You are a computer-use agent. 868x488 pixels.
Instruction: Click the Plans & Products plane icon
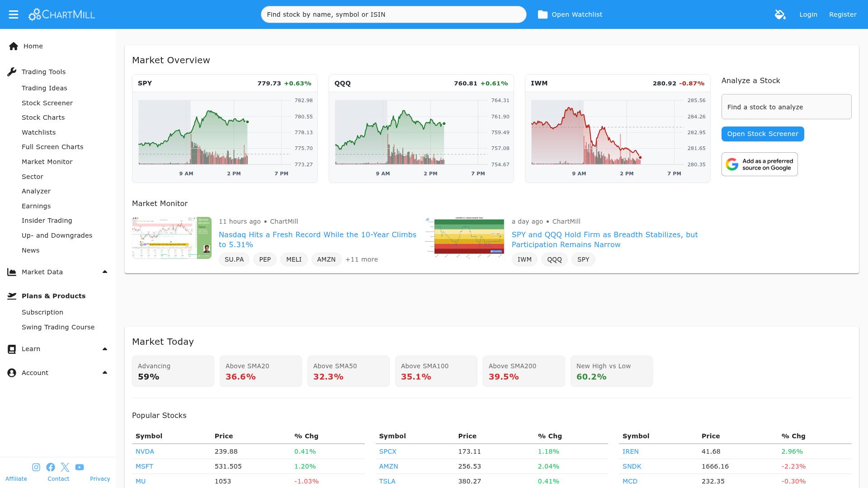(12, 296)
